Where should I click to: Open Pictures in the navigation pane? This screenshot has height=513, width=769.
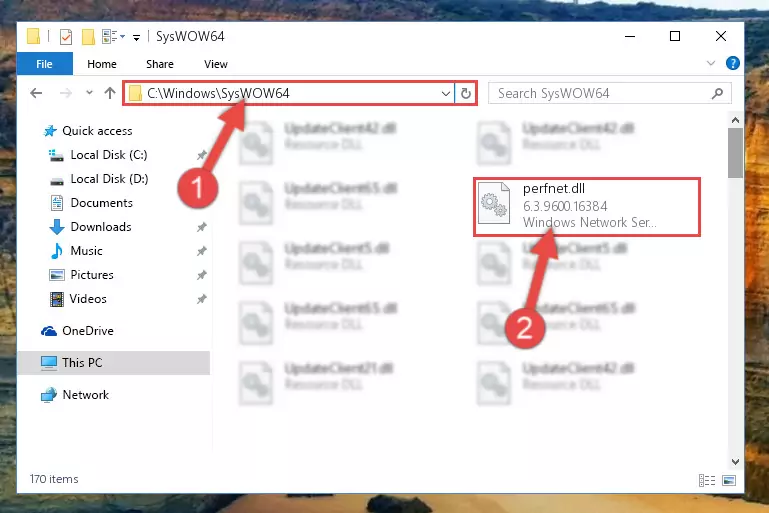pyautogui.click(x=92, y=275)
